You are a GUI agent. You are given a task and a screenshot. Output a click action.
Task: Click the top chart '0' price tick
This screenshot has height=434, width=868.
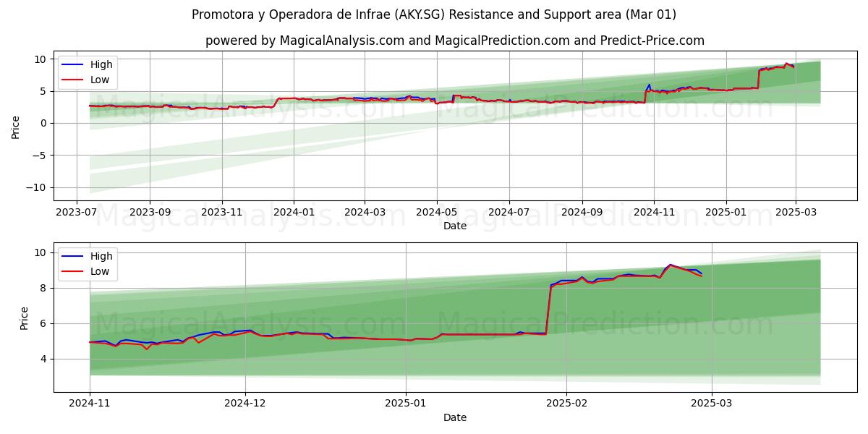tap(44, 123)
